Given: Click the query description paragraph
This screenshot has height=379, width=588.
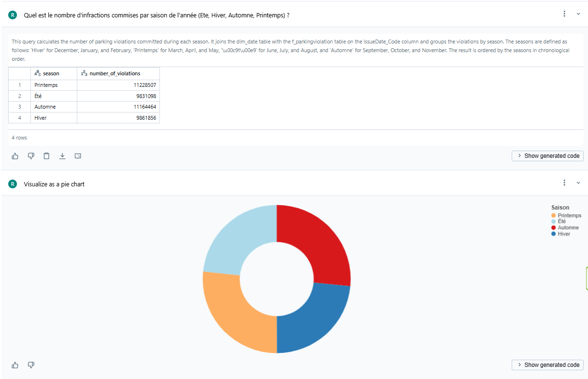Looking at the screenshot, I should [x=290, y=50].
